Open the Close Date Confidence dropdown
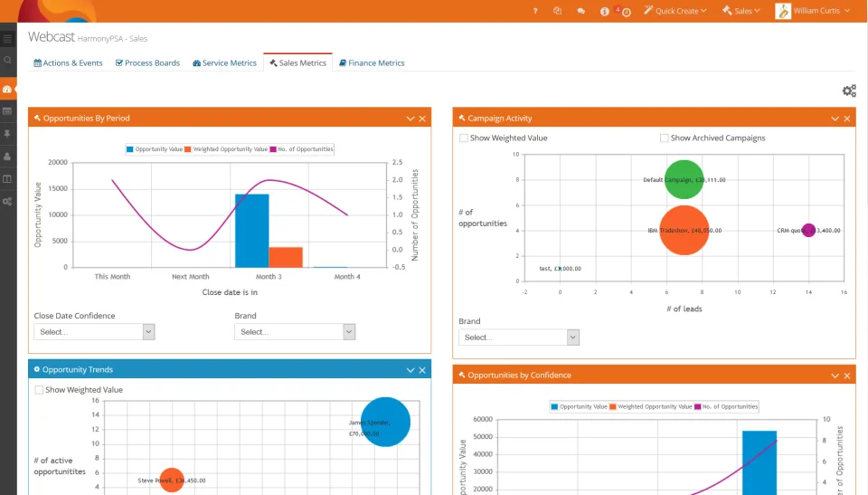The image size is (868, 495). pos(94,332)
